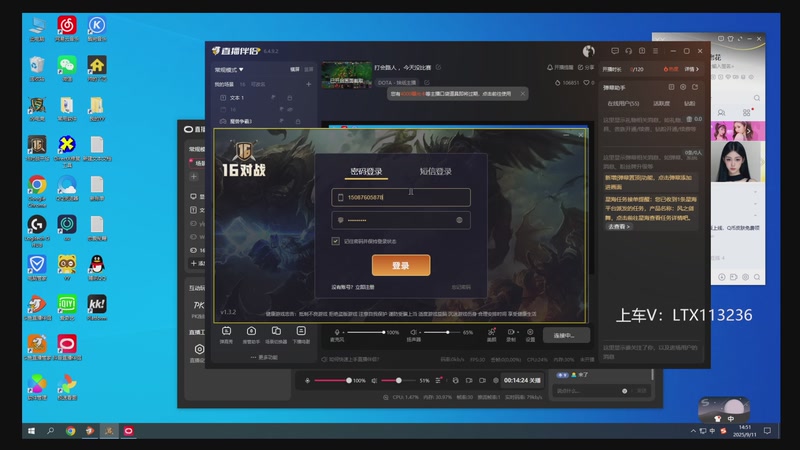Open the notification center on taskbar
The width and height of the screenshot is (800, 450).
(767, 431)
